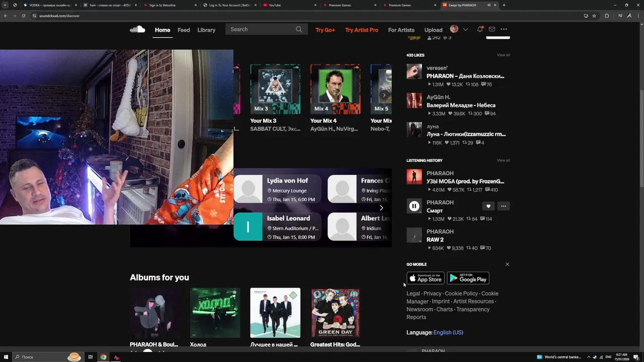
Task: Open the Upload page
Action: click(x=433, y=30)
